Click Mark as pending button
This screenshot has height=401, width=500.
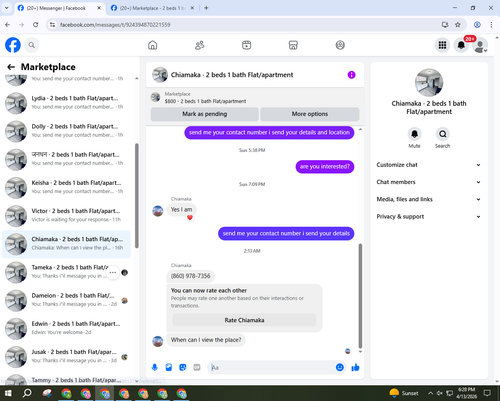point(205,114)
